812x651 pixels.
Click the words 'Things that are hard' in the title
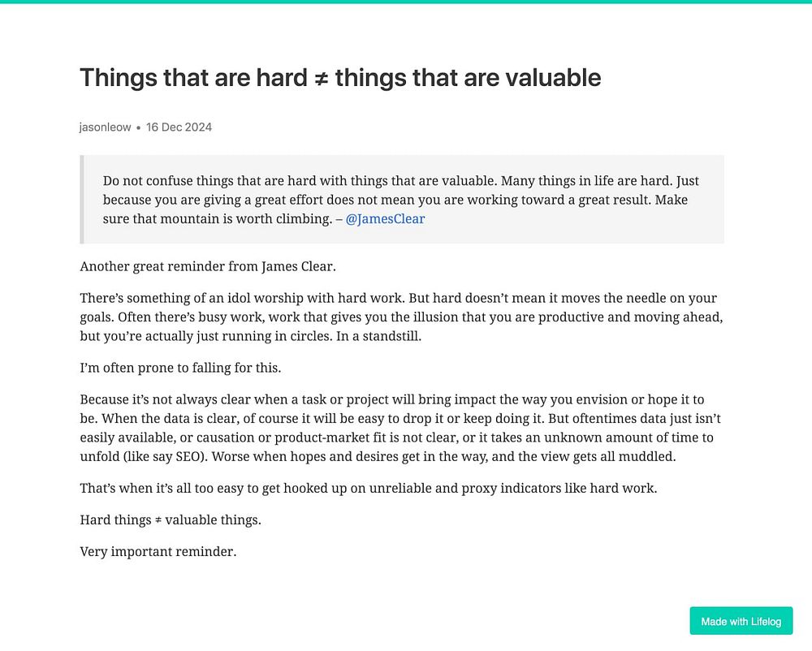[x=194, y=78]
